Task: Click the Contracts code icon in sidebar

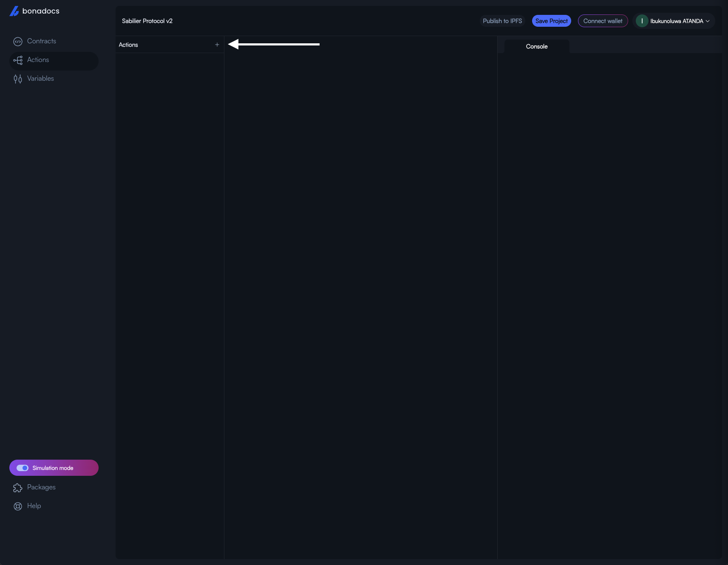Action: pyautogui.click(x=18, y=42)
